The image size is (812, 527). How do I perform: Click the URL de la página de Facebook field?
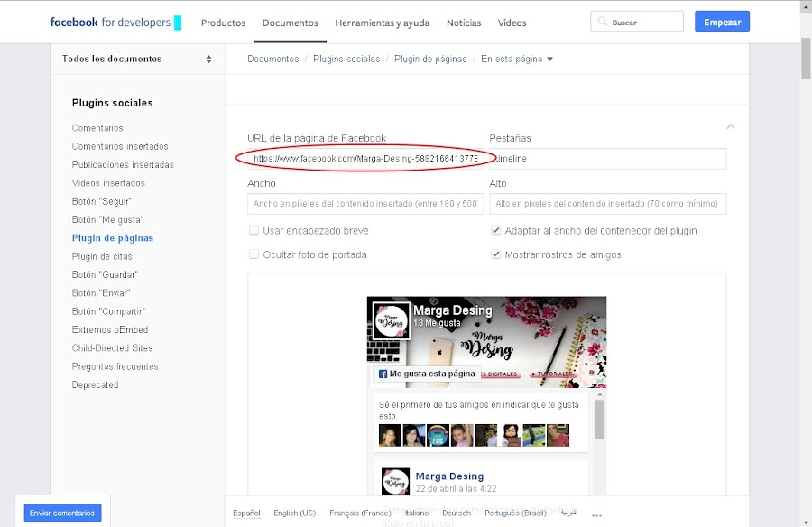click(365, 159)
